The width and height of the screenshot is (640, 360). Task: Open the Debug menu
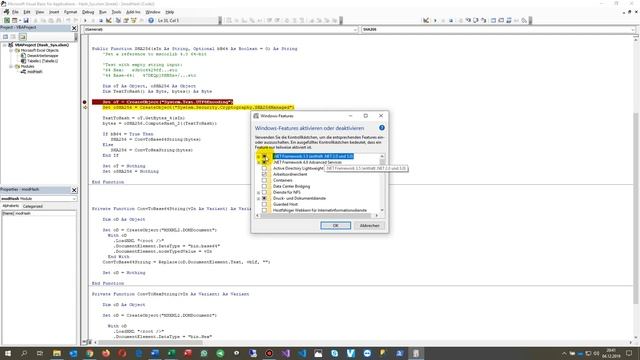pyautogui.click(x=88, y=12)
